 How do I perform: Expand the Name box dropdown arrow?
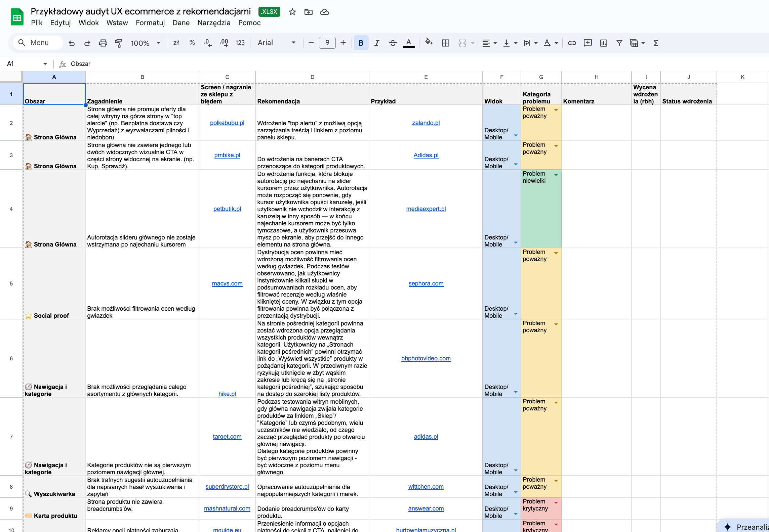pos(45,64)
